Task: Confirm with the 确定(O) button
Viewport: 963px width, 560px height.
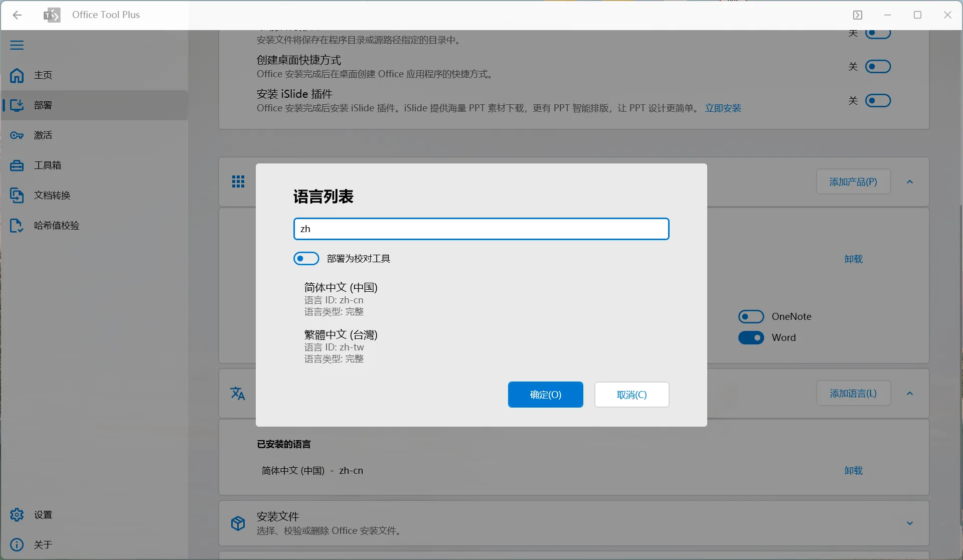Action: pos(545,395)
